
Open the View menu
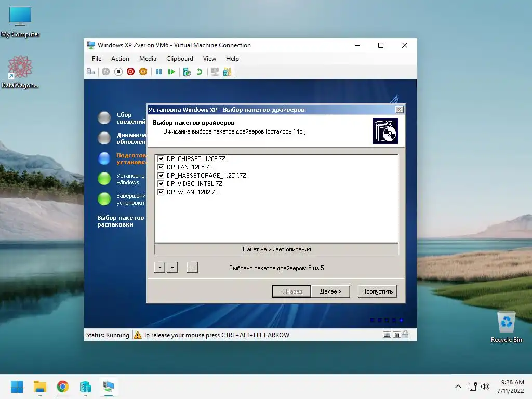click(209, 59)
